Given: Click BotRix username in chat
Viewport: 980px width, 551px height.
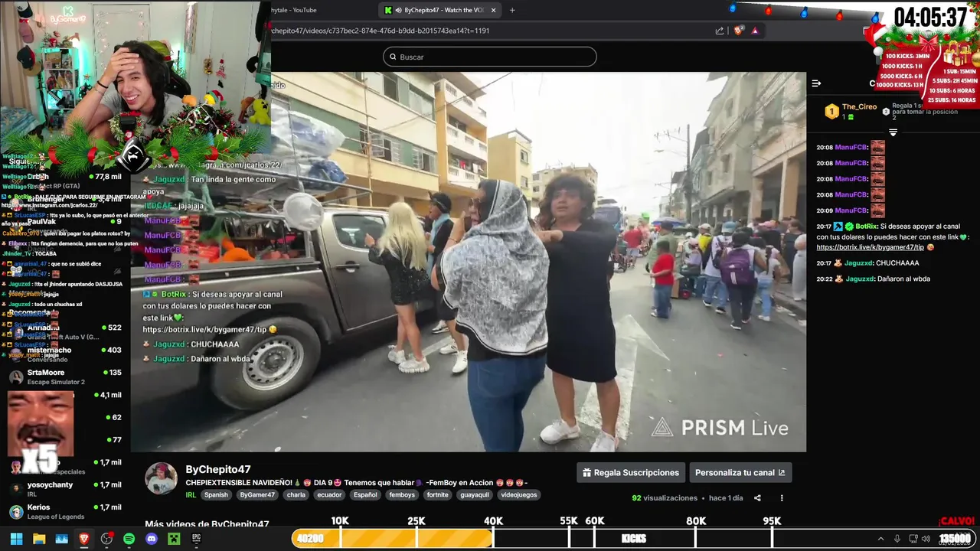Looking at the screenshot, I should pos(866,227).
